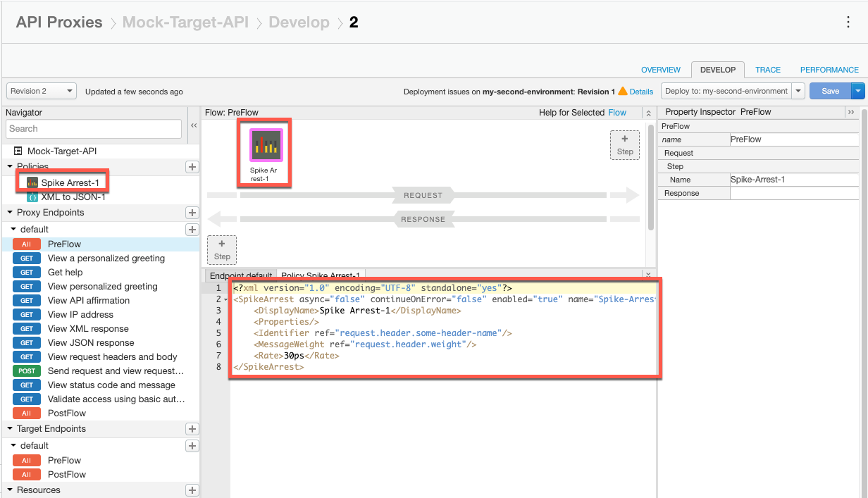Click the Navigator search field
The width and height of the screenshot is (868, 498).
pos(93,129)
